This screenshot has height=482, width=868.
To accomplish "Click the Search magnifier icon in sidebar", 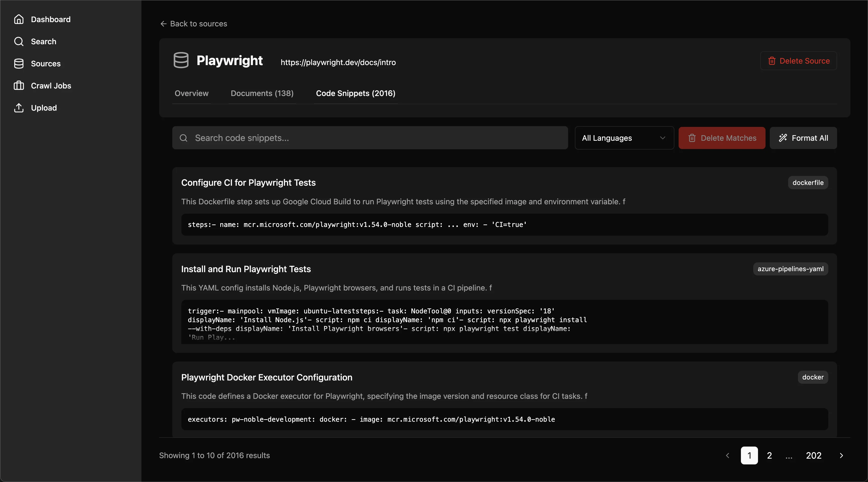I will (x=19, y=41).
